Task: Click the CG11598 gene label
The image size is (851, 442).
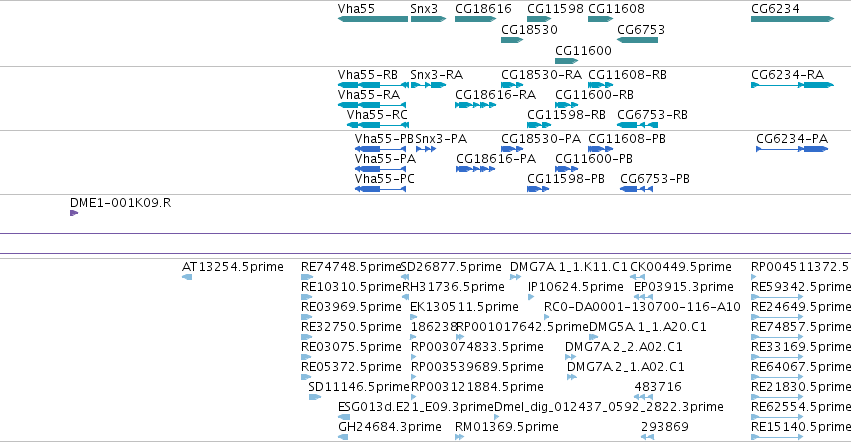Action: tap(555, 9)
